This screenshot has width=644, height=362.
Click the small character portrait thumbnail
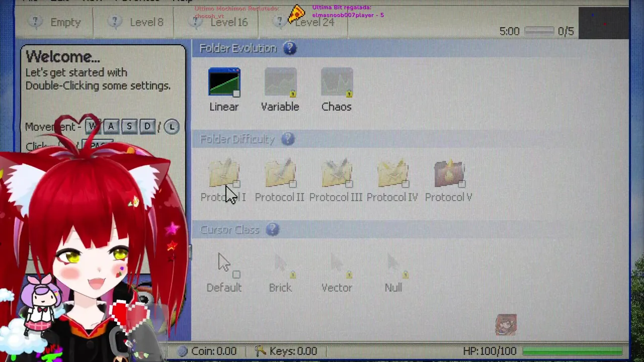pos(506,325)
